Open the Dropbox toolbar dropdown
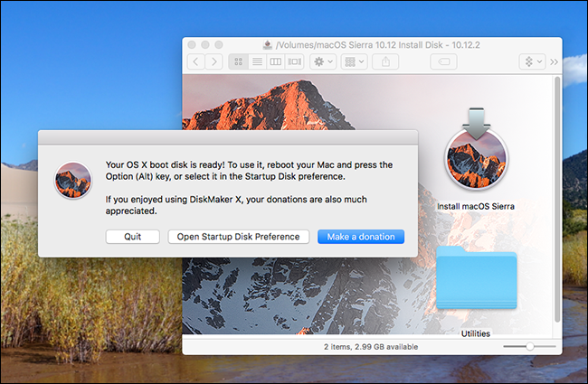This screenshot has width=588, height=384. [533, 61]
